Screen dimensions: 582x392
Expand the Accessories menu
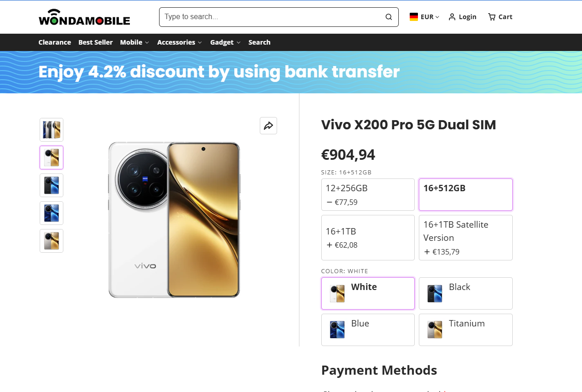(179, 42)
